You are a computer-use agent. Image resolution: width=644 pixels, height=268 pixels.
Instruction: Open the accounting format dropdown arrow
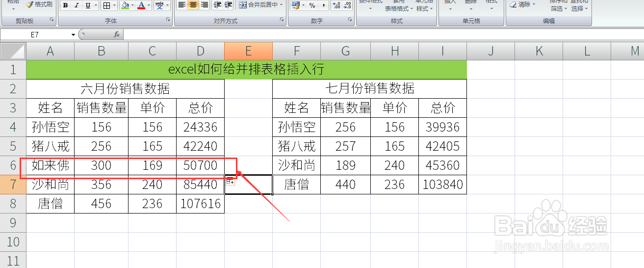coord(304,5)
